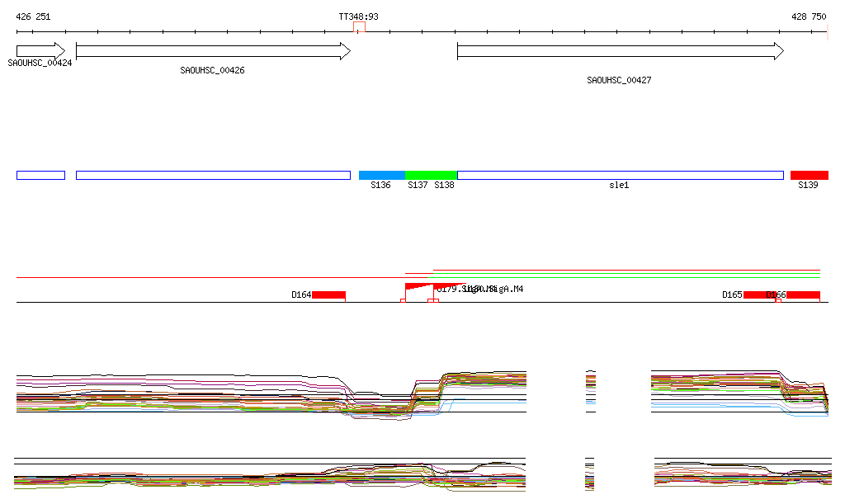Click the SAOUHSC_00427 text label

[x=619, y=80]
